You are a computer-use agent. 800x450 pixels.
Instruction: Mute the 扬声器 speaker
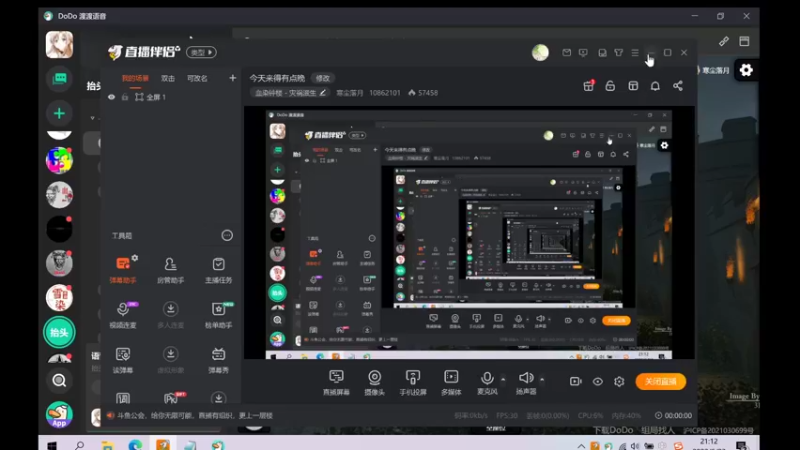tap(526, 382)
